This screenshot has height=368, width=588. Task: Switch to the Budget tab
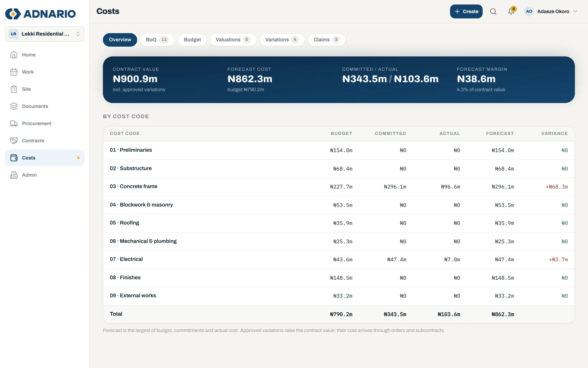pos(192,40)
